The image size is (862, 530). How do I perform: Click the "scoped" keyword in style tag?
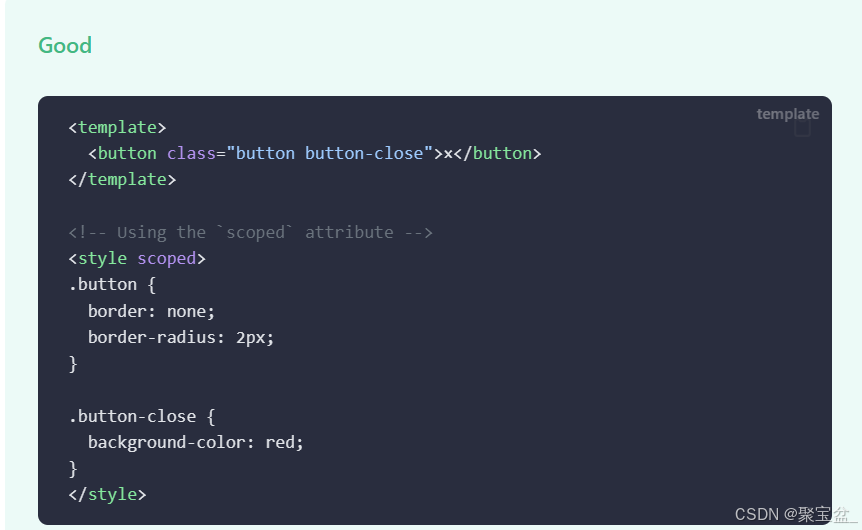pos(166,258)
